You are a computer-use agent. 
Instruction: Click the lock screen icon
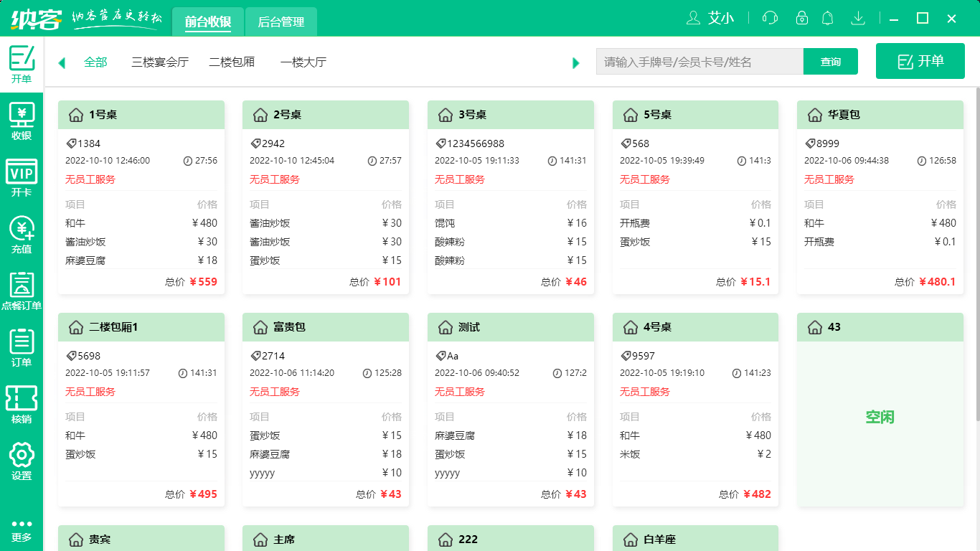802,18
